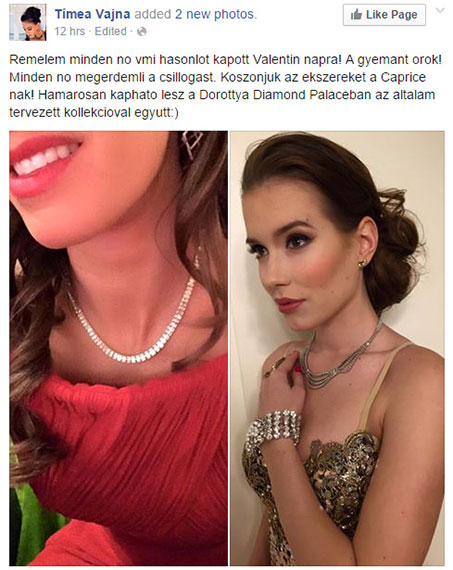Viewport: 453px width, 570px height.
Task: Click 'A gyemant orok!' in the post text
Action: (393, 60)
